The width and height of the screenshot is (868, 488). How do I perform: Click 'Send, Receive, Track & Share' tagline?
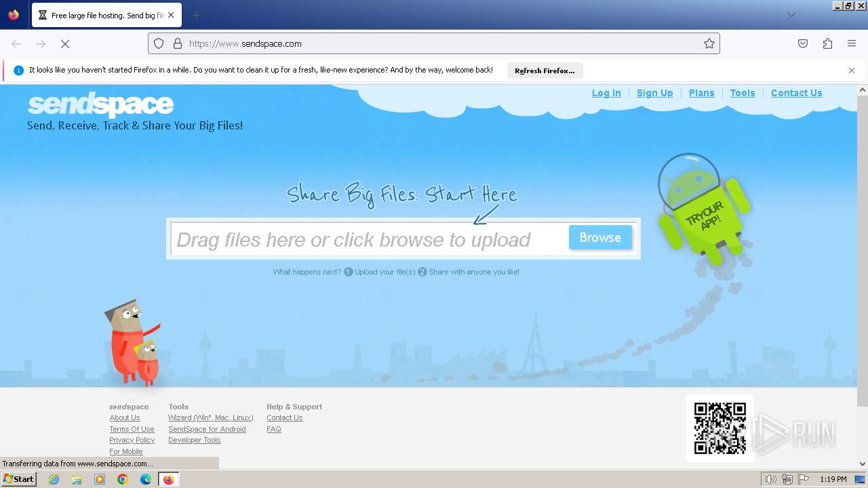point(135,126)
